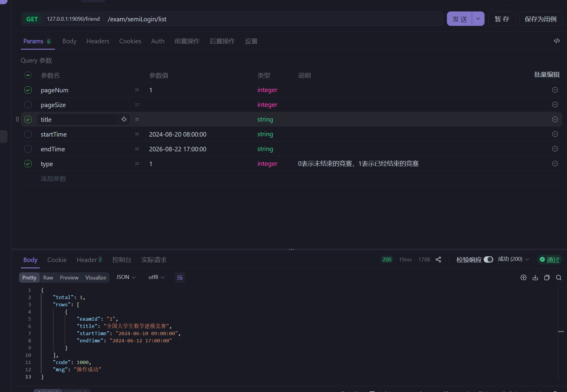Screen dimensions: 567x392
Task: Open the 控制台 tab
Action: pyautogui.click(x=122, y=260)
